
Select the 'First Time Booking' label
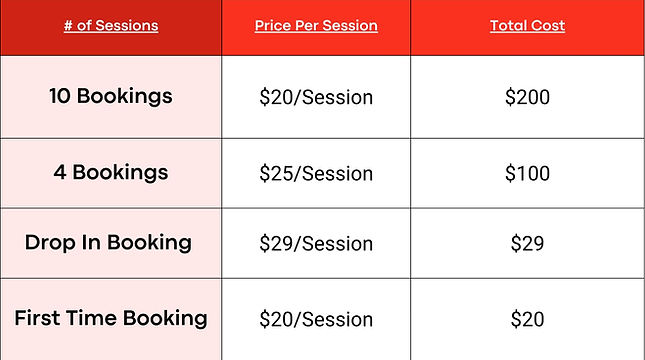point(111,318)
